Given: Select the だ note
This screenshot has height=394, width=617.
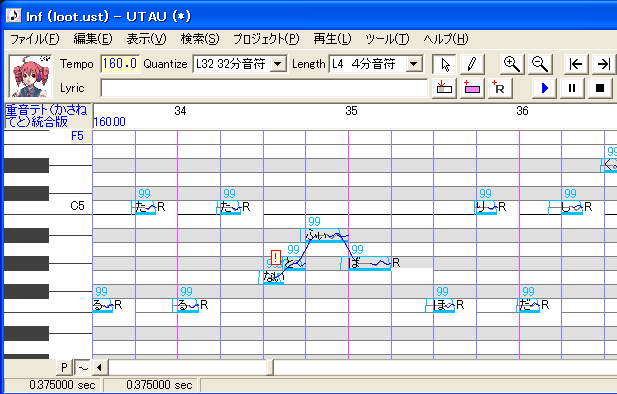Looking at the screenshot, I should 529,305.
